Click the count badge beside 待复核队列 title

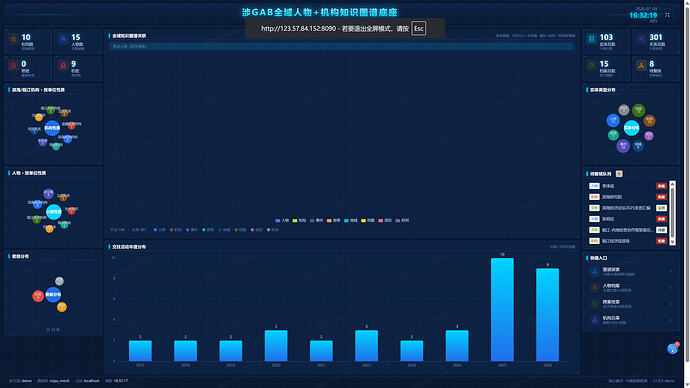coord(619,173)
